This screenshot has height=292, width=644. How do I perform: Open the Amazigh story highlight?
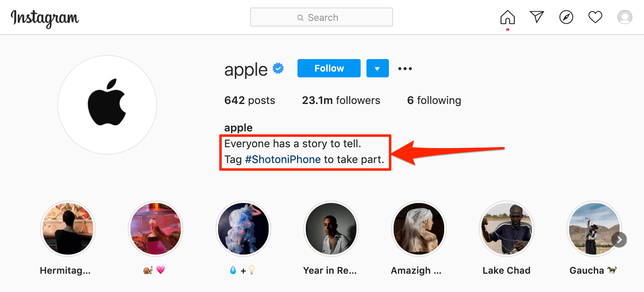419,229
